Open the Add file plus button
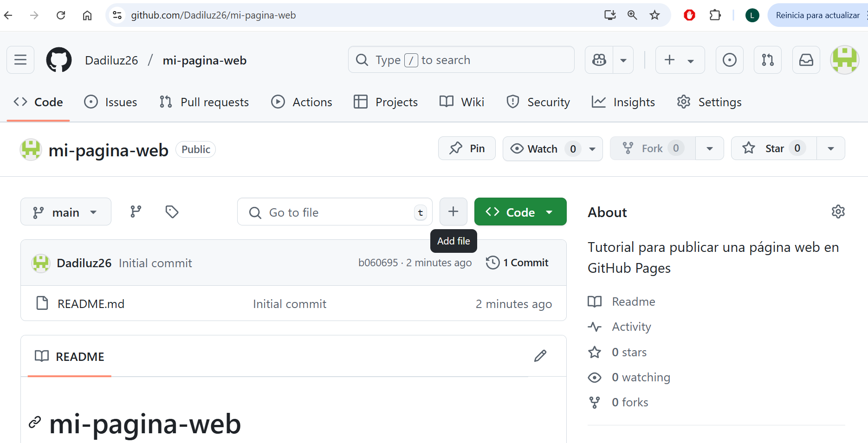The image size is (868, 443). 453,212
